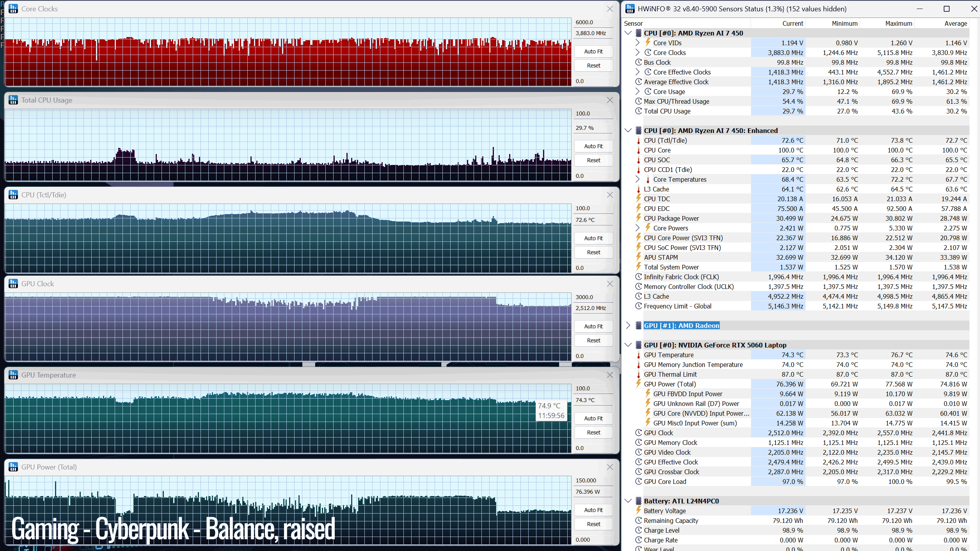
Task: Expand the Core Temperatures subtree
Action: pos(637,179)
